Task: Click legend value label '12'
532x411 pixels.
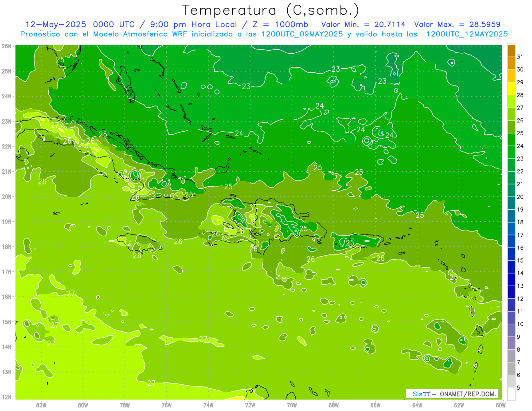Action: [520, 298]
